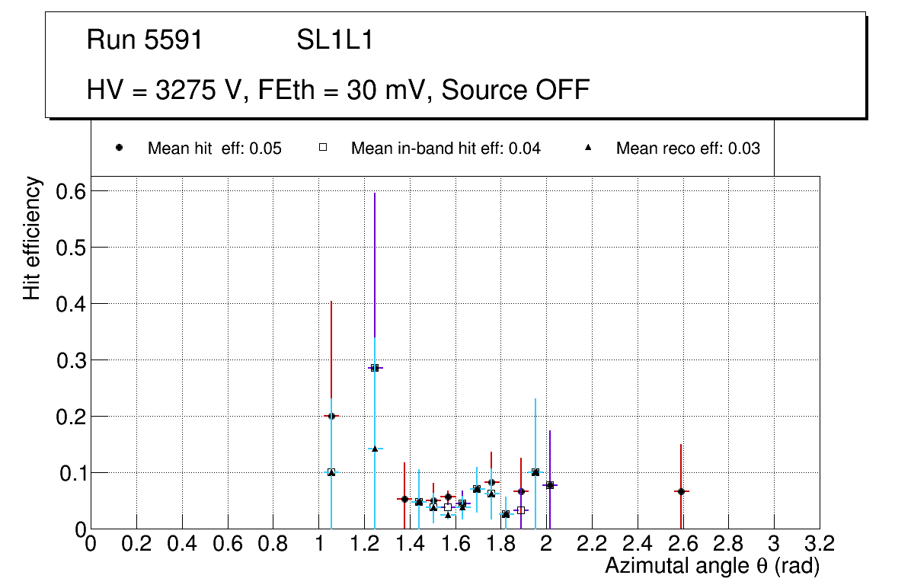Click the filled circle marker in the legend
The height and width of the screenshot is (588, 911).
(x=119, y=148)
